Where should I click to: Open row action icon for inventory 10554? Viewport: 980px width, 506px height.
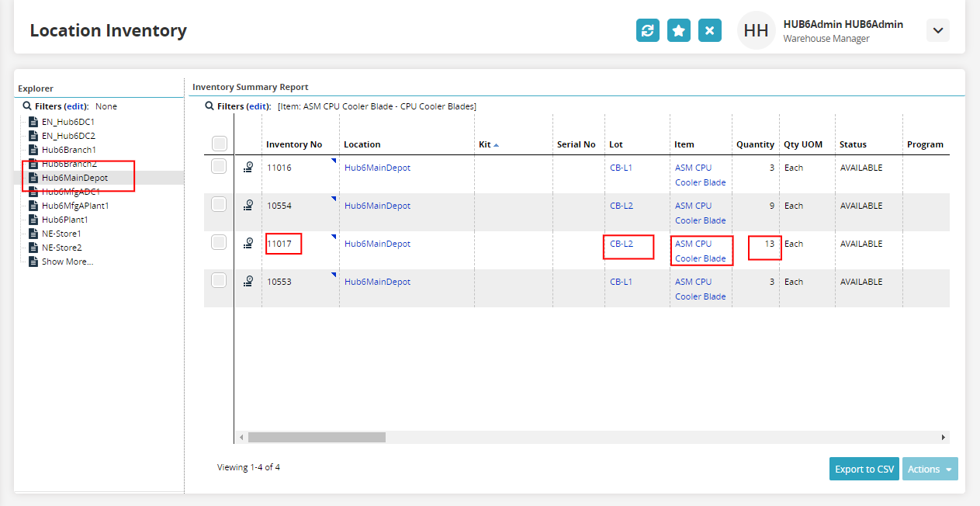point(248,205)
